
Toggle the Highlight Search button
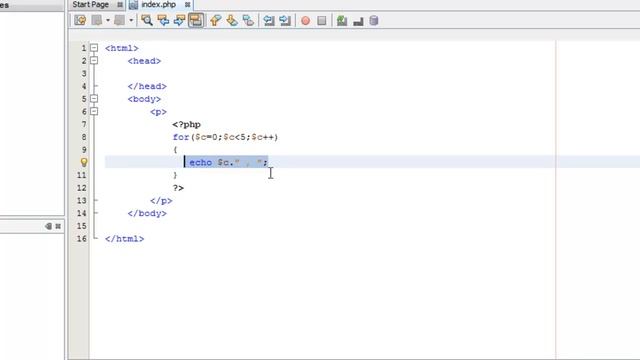(196, 20)
